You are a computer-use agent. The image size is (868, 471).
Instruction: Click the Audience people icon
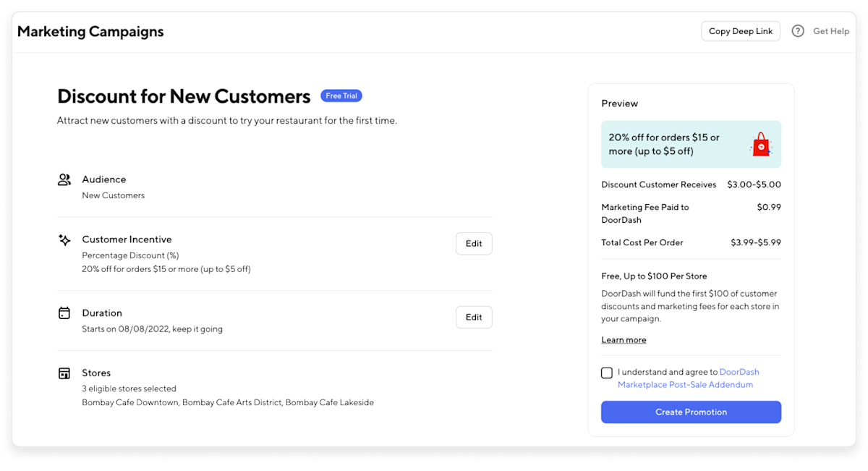(x=64, y=179)
